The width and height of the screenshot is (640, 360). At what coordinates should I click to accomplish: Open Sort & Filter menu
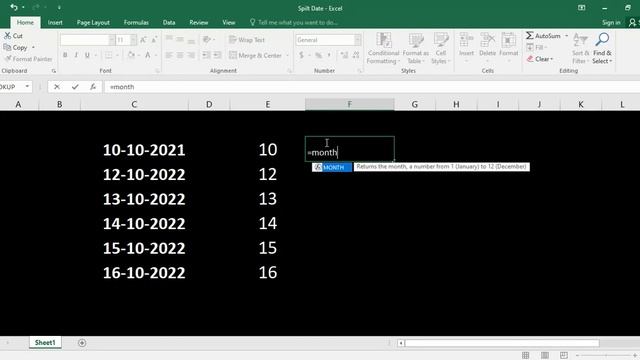tap(580, 48)
